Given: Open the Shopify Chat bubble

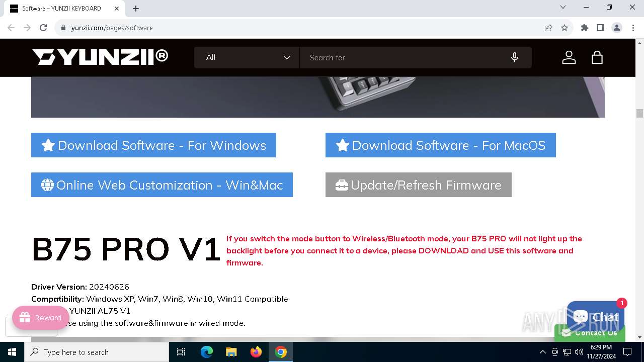Looking at the screenshot, I should click(x=596, y=317).
